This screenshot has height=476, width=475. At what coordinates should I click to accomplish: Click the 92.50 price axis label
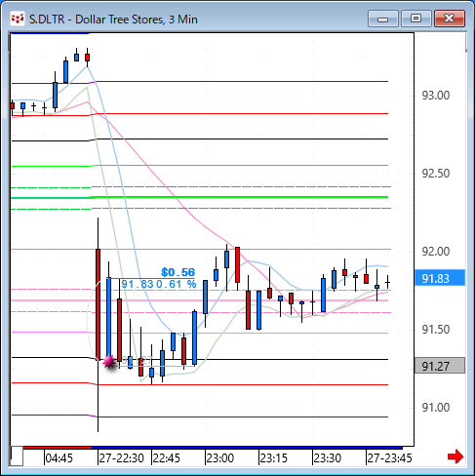pos(436,174)
